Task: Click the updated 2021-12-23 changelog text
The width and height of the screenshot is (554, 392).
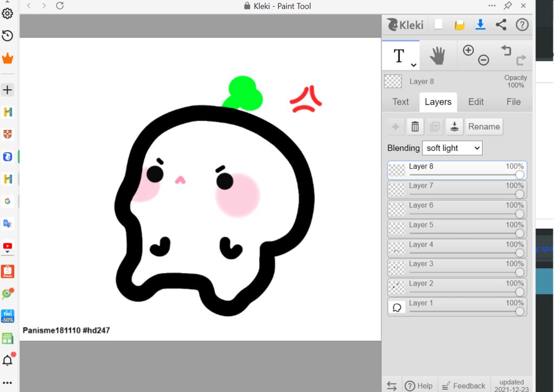Action: coord(512,386)
